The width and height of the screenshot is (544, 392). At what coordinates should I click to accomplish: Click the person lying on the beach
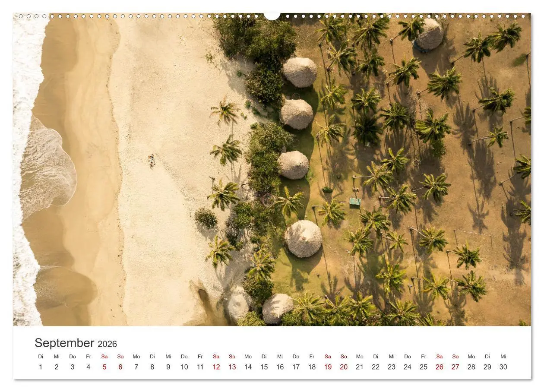click(x=152, y=161)
